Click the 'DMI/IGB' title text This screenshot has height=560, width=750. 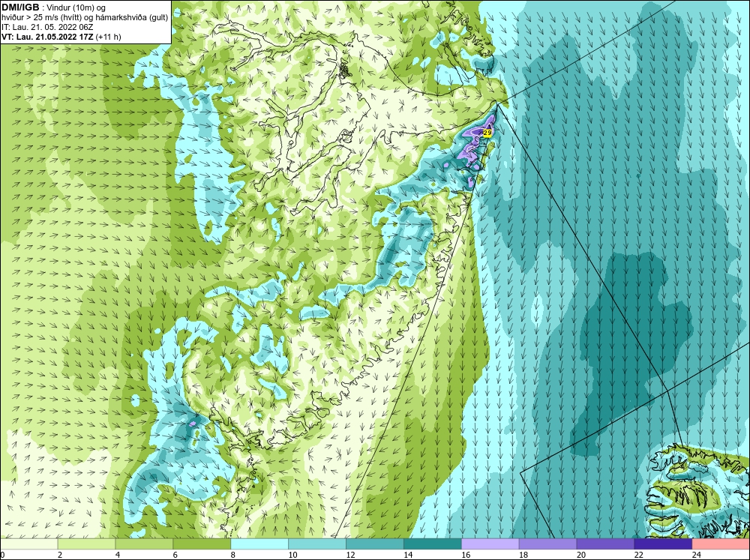point(20,7)
